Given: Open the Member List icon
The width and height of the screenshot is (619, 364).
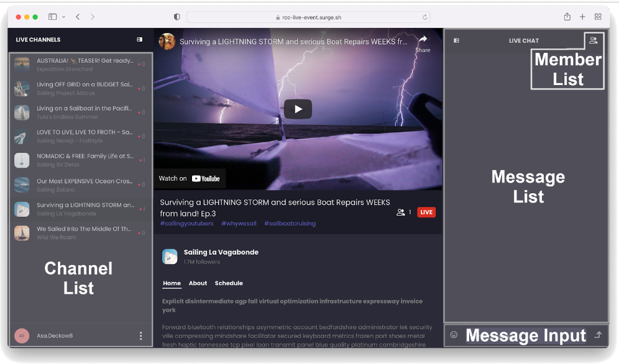Looking at the screenshot, I should 594,40.
